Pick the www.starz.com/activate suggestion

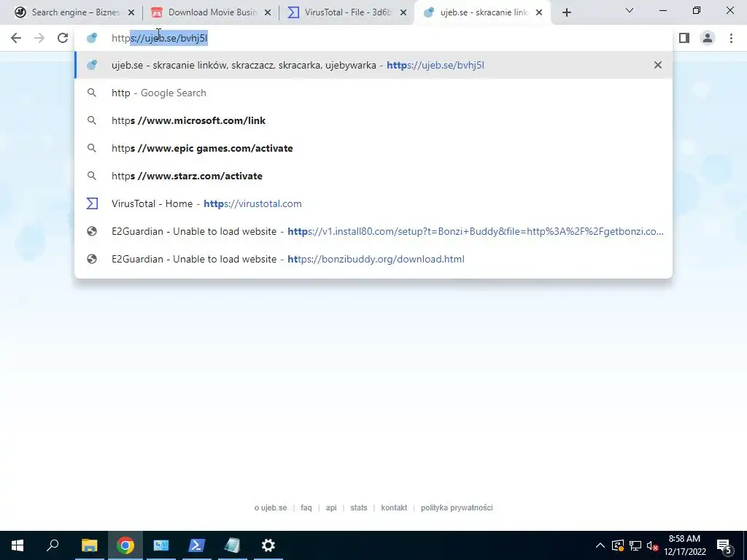tap(373, 176)
